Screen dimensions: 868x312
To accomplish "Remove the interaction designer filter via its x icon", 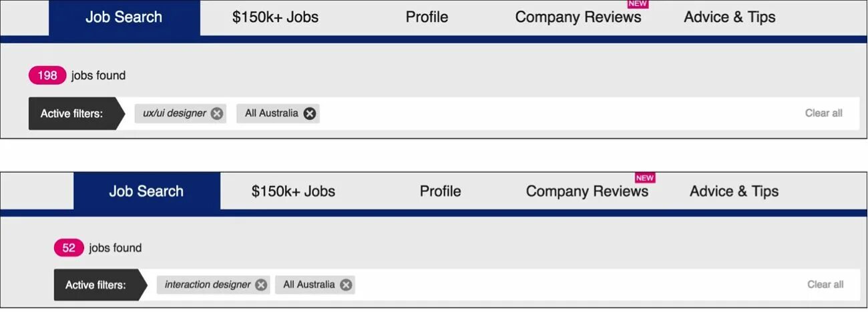I will (x=261, y=285).
